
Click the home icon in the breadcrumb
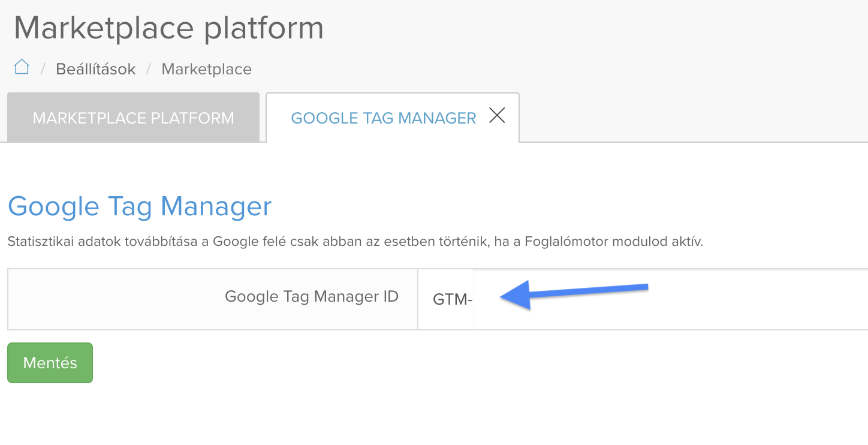coord(22,67)
